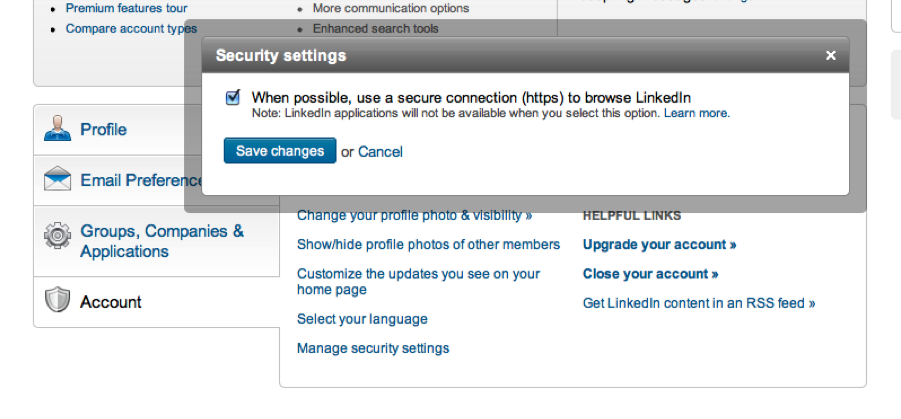901x419 pixels.
Task: Open Change your profile photo & visibility
Action: coord(414,215)
